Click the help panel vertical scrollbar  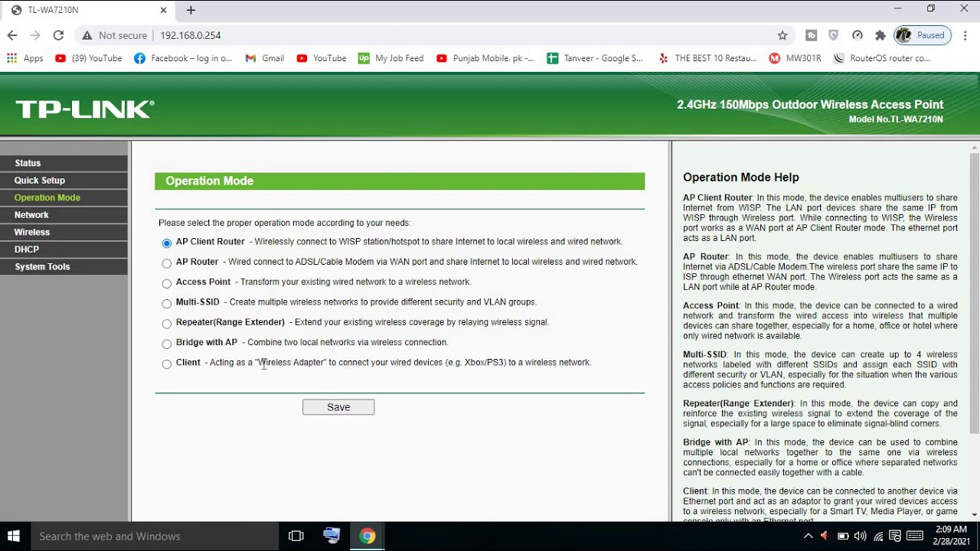974,292
